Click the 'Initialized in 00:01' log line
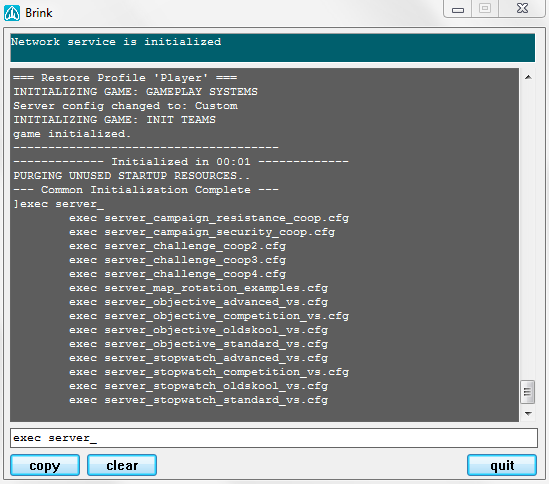 (x=181, y=162)
